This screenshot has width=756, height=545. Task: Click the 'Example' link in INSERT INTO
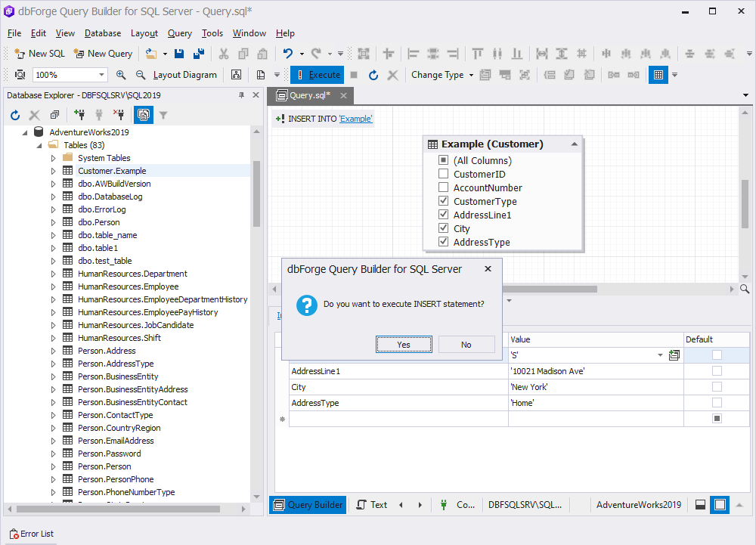click(x=356, y=119)
